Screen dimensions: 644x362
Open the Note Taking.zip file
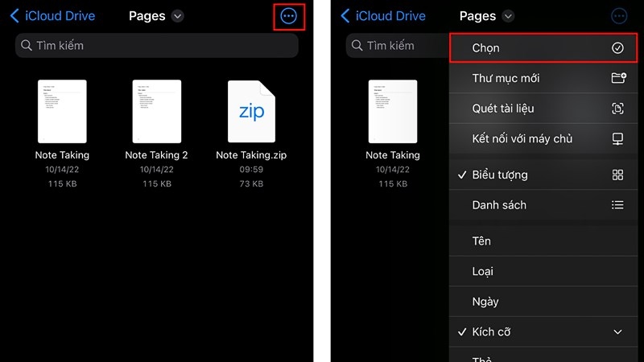[251, 111]
